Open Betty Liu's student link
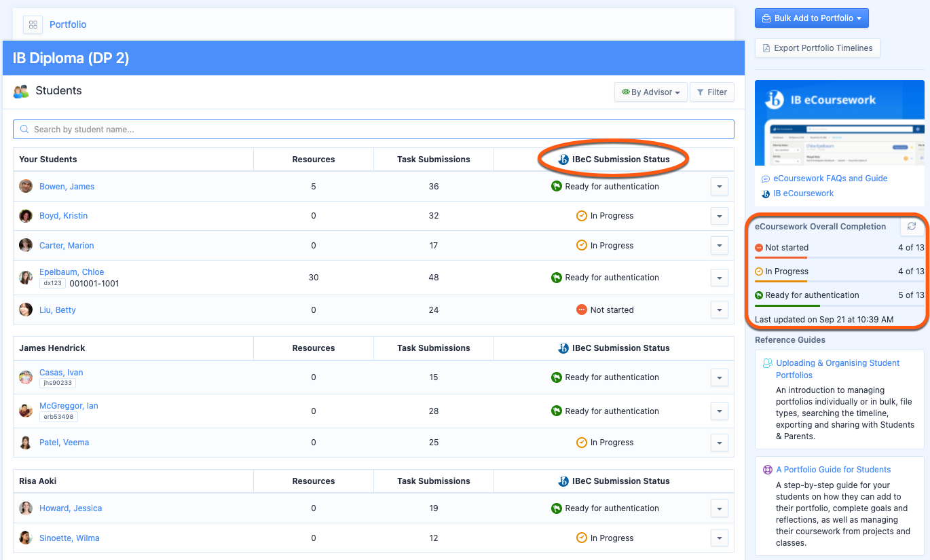930x560 pixels. pyautogui.click(x=57, y=310)
